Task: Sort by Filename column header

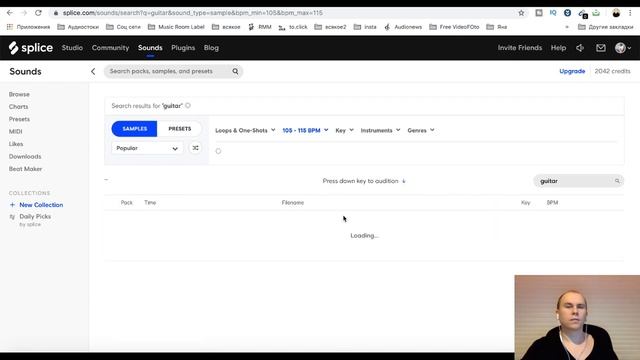Action: [x=293, y=203]
